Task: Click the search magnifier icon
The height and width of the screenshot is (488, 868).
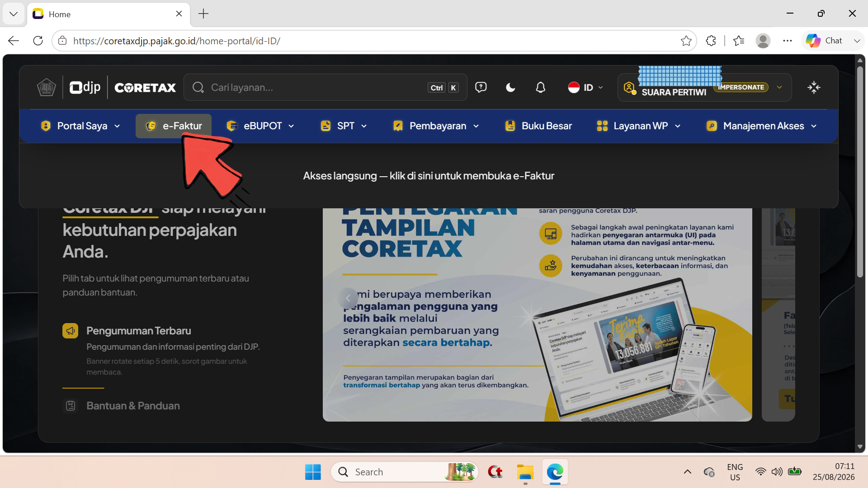Action: click(198, 87)
